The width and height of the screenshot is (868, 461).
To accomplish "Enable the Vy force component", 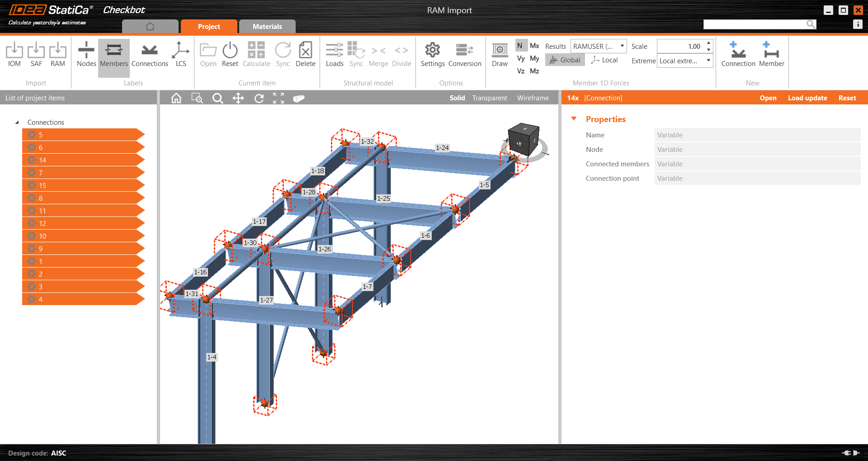I will 521,58.
